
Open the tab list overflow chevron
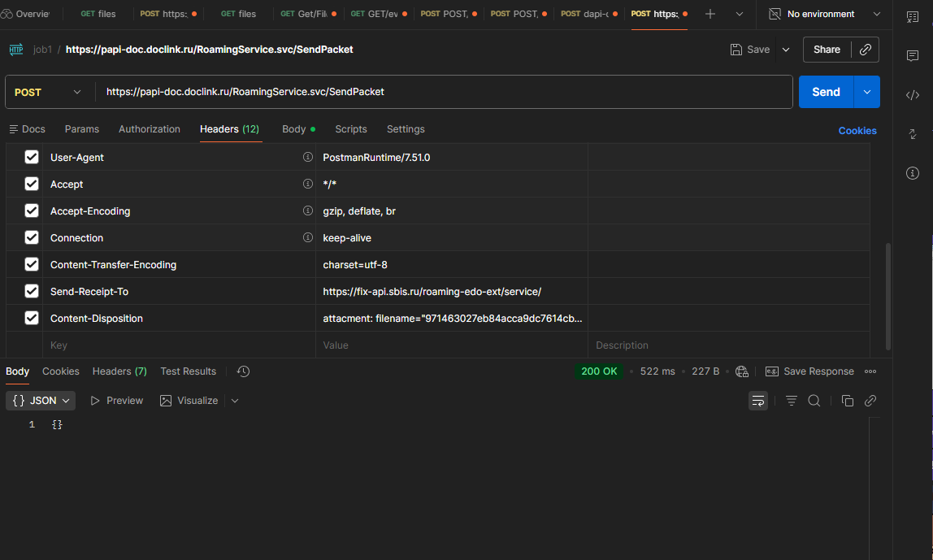click(x=739, y=14)
